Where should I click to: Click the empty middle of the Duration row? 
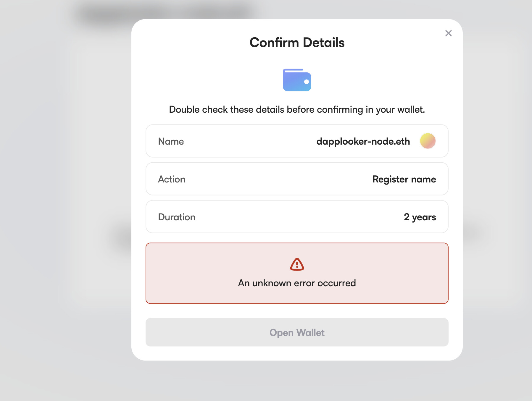pyautogui.click(x=299, y=217)
